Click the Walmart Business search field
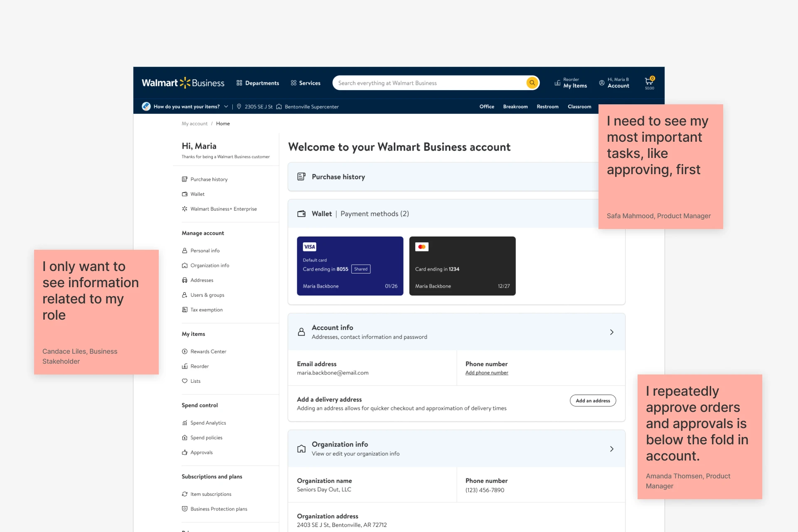The width and height of the screenshot is (798, 532). coord(428,83)
